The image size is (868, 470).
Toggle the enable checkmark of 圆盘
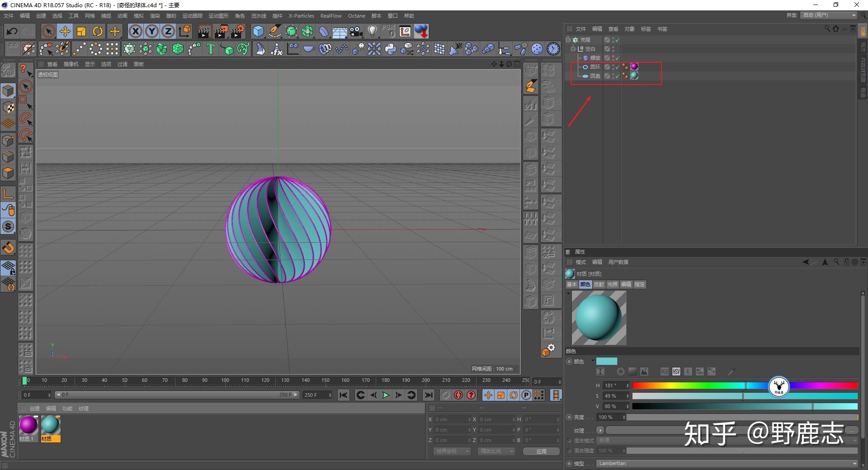pos(617,77)
